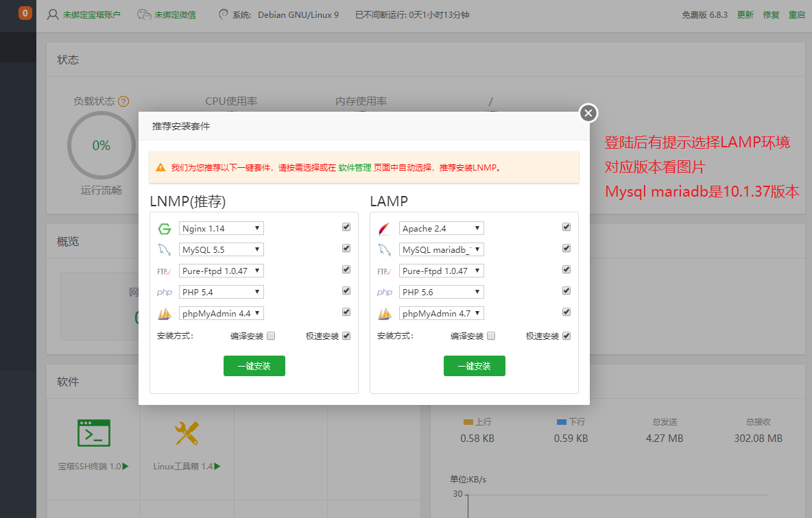Click the user account icon in top bar
The image size is (812, 518).
(53, 14)
